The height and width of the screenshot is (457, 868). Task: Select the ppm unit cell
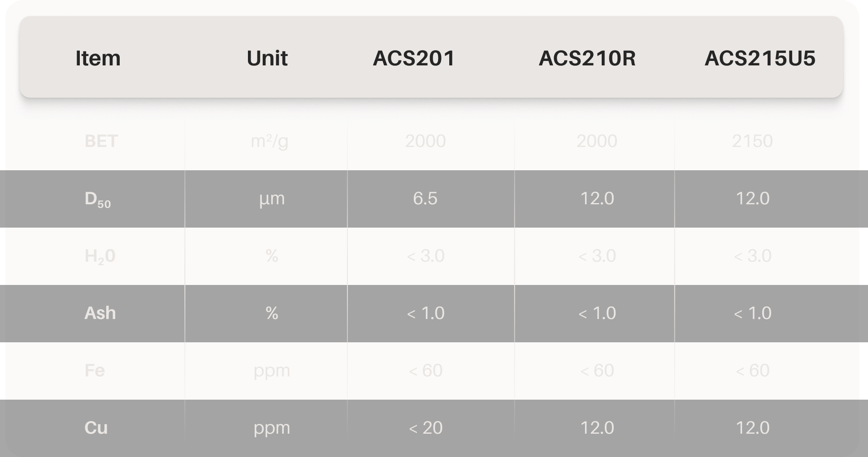point(272,428)
